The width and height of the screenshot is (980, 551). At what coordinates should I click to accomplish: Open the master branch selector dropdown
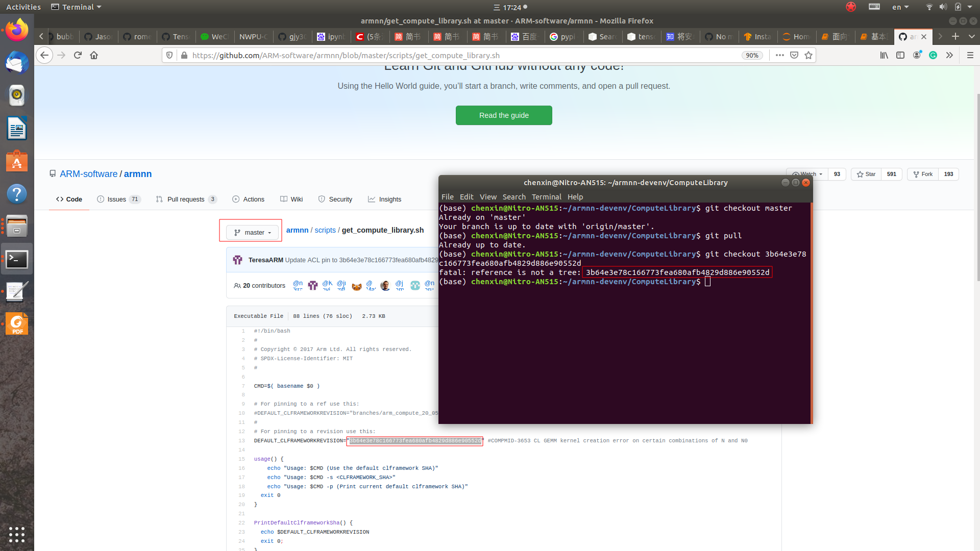point(253,233)
